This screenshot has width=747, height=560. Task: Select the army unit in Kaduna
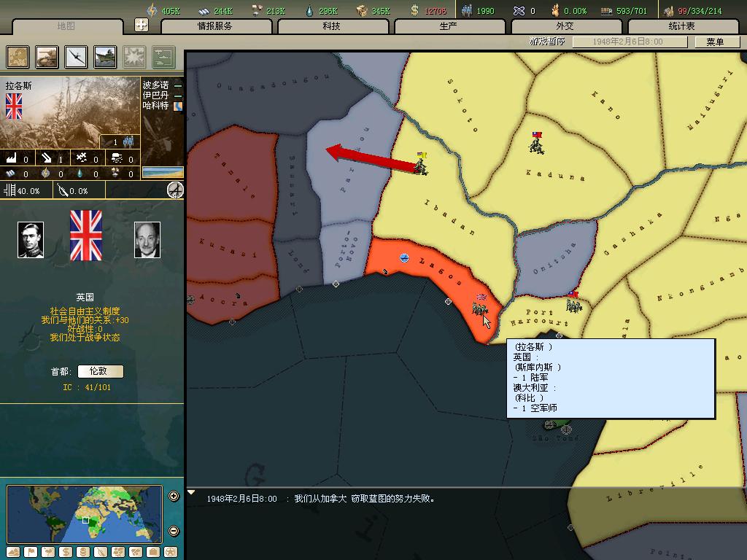click(536, 143)
